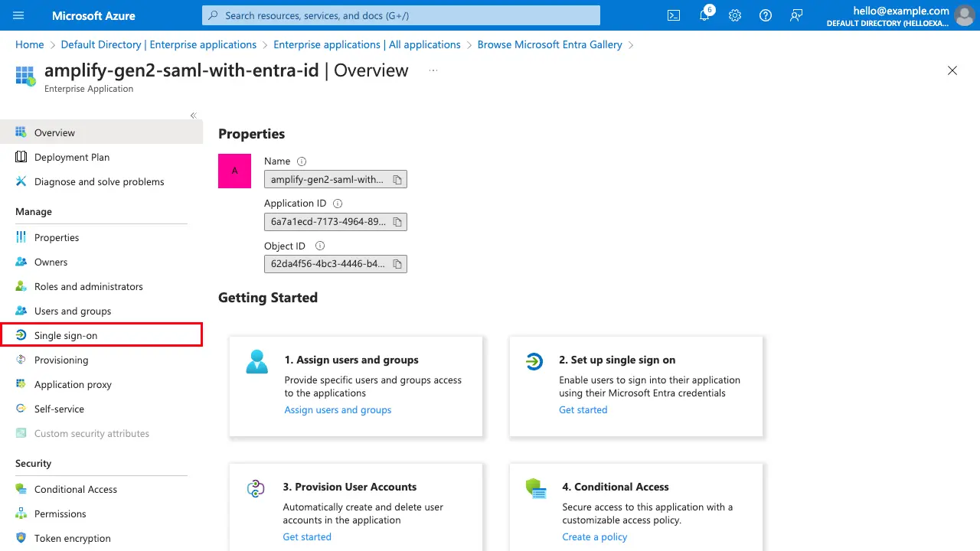Click the Assign users and groups link
Viewport: 980px width, 551px height.
[338, 410]
